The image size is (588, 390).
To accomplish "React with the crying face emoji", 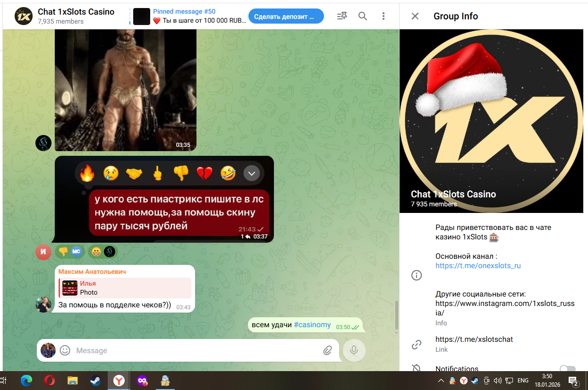I will coord(111,174).
